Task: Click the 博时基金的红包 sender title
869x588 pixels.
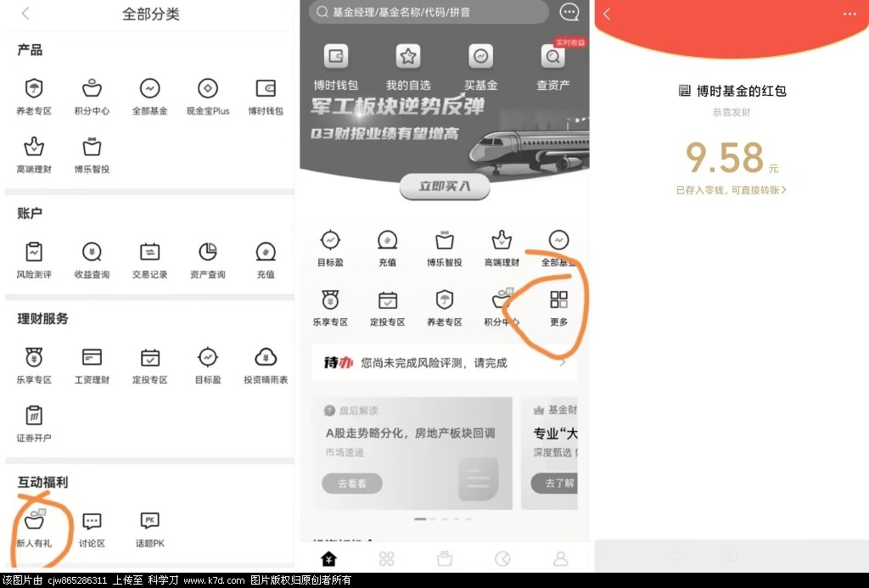Action: pos(732,90)
